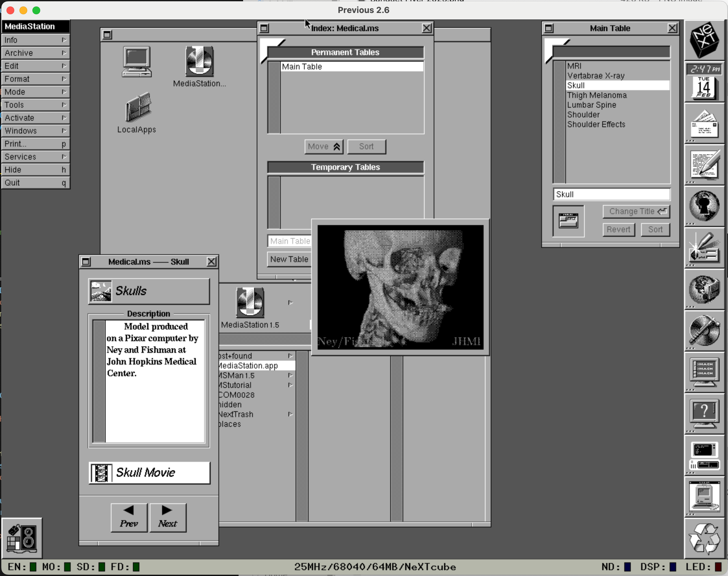Choose the Hide menu item
Viewport: 728px width, 576px height.
(x=35, y=170)
